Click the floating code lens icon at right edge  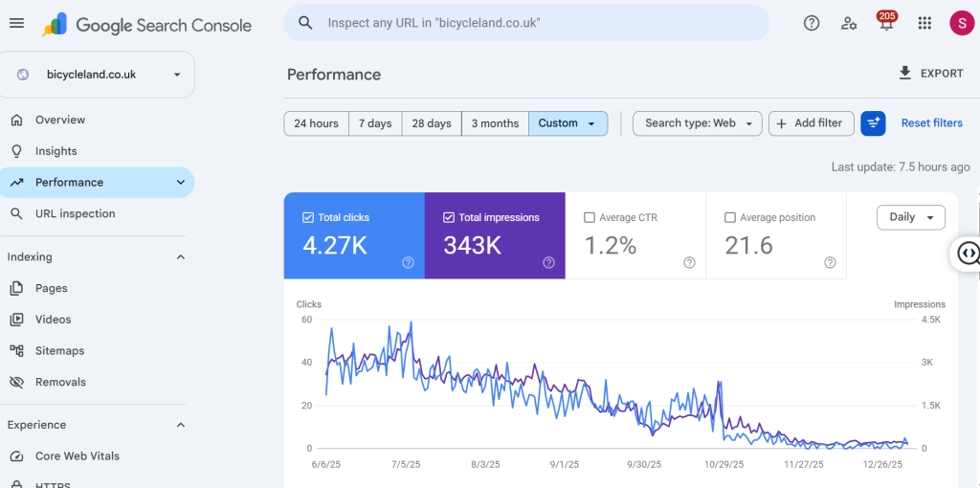(969, 254)
